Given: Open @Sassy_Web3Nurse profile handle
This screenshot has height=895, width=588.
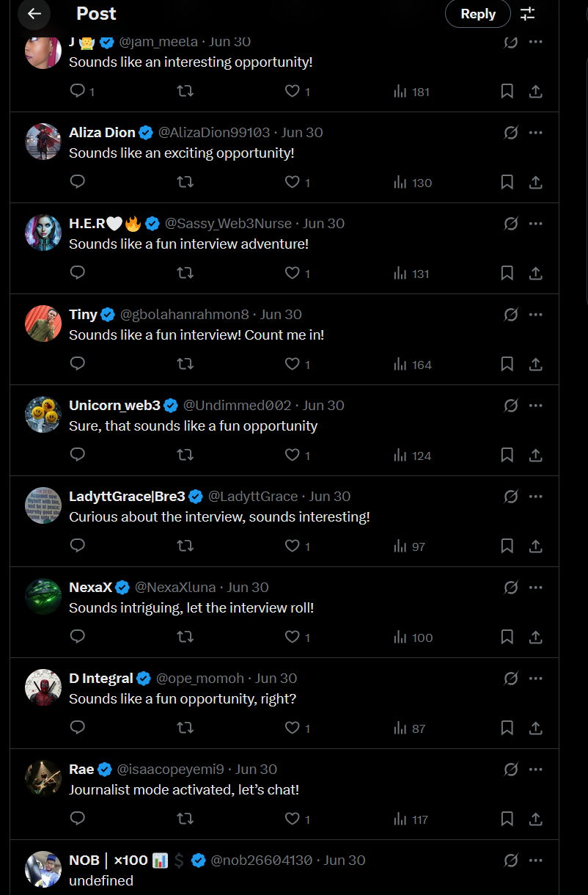Looking at the screenshot, I should point(228,223).
